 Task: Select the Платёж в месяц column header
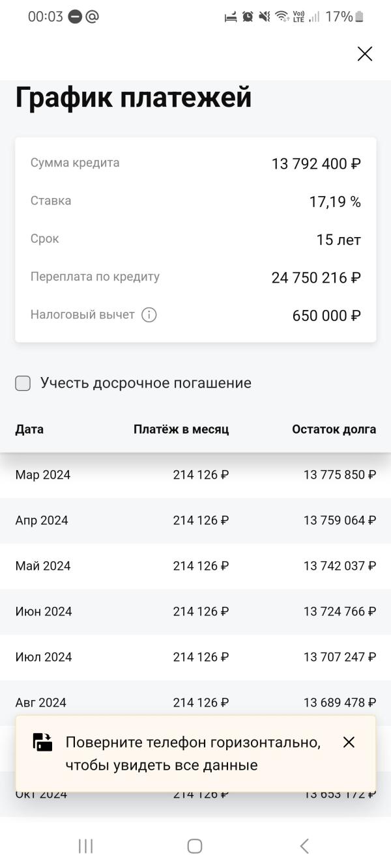coord(181,430)
